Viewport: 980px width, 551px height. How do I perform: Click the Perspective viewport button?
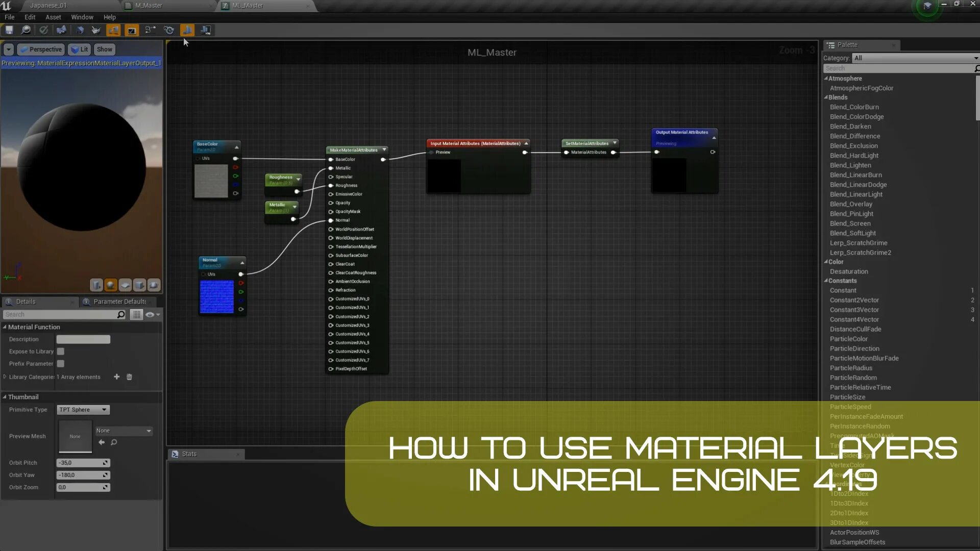point(41,49)
